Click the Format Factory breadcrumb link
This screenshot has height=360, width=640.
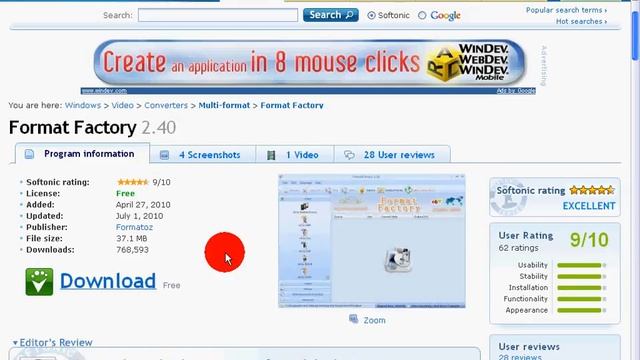point(292,105)
